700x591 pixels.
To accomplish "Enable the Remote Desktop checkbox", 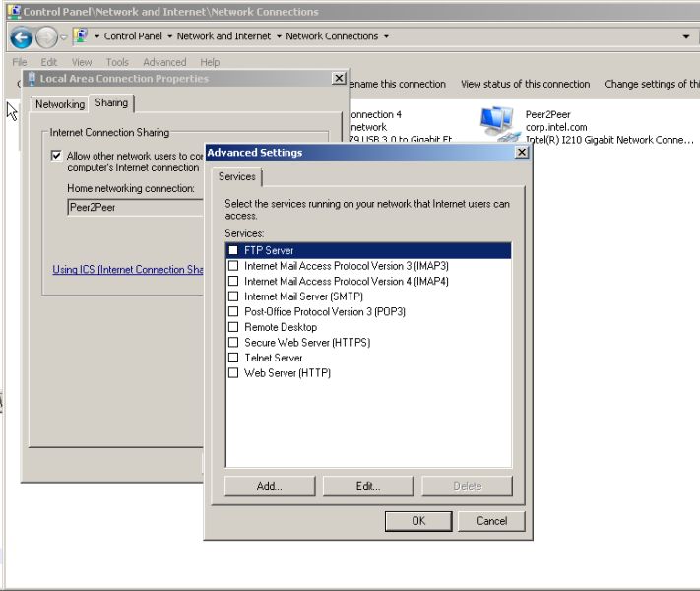I will (x=233, y=327).
